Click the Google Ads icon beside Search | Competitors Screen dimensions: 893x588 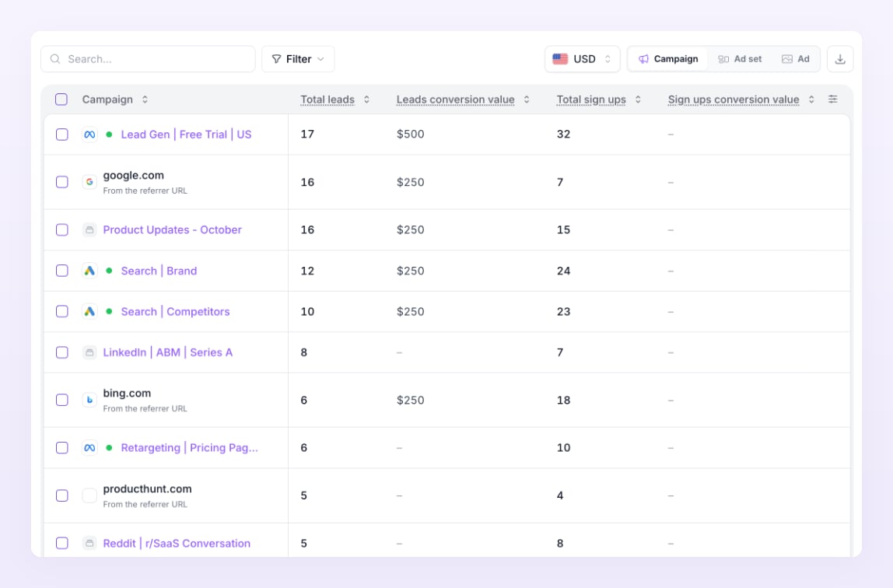pyautogui.click(x=89, y=312)
